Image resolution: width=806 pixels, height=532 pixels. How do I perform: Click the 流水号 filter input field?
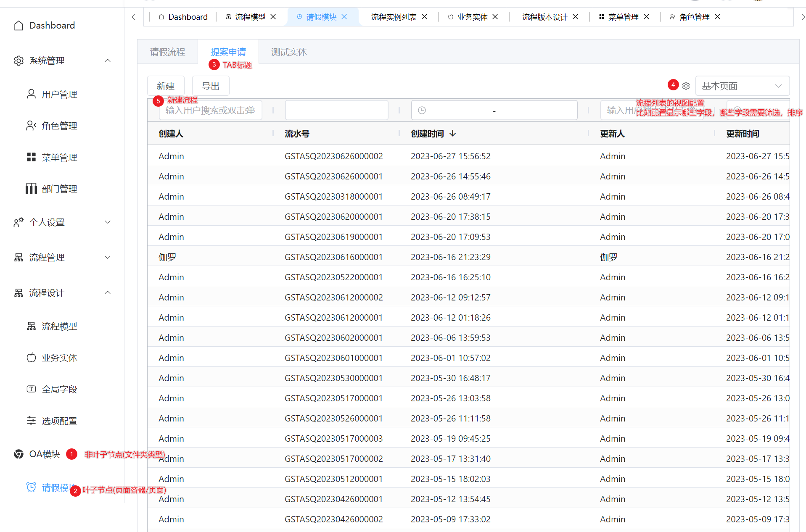336,111
